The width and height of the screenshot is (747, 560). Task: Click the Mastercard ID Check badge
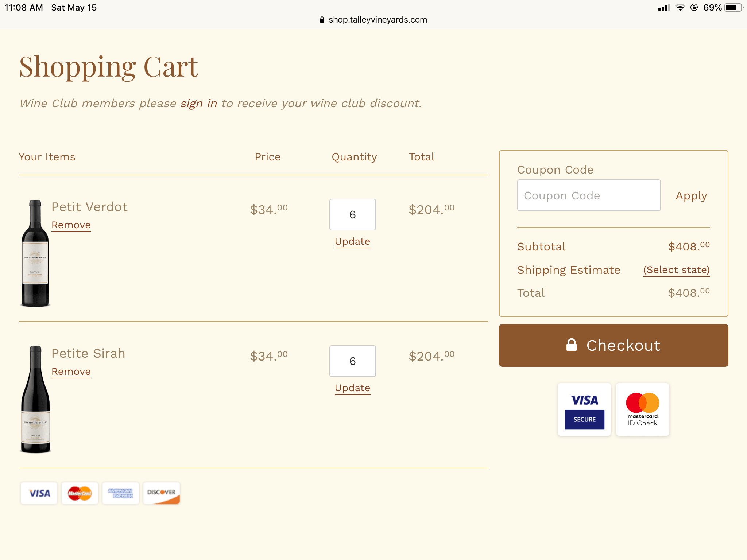643,409
